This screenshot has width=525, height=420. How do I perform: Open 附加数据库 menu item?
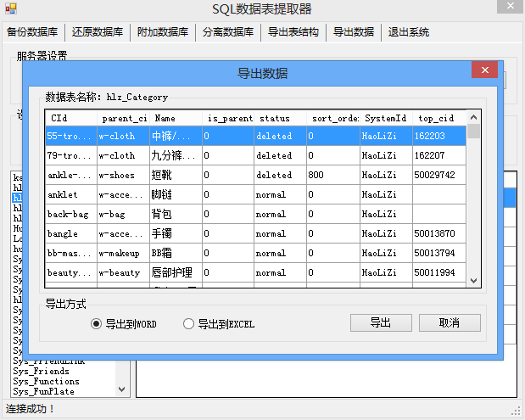pos(163,32)
